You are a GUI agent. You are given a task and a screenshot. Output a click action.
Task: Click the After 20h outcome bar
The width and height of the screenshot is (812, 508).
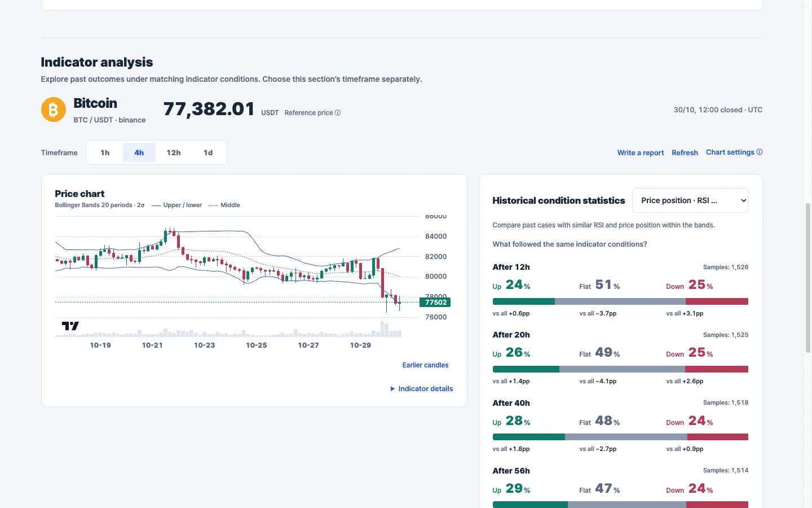point(620,369)
